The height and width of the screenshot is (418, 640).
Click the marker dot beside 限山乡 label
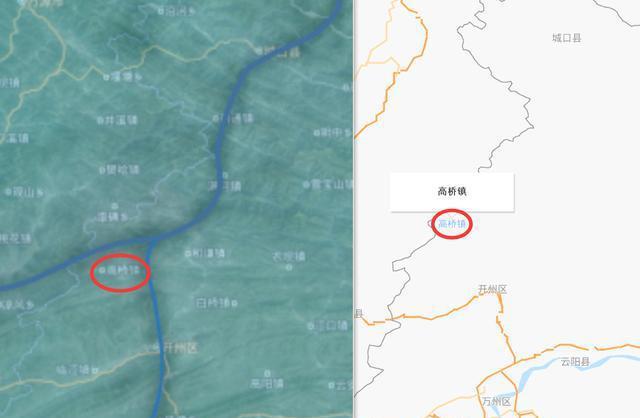tap(8, 191)
